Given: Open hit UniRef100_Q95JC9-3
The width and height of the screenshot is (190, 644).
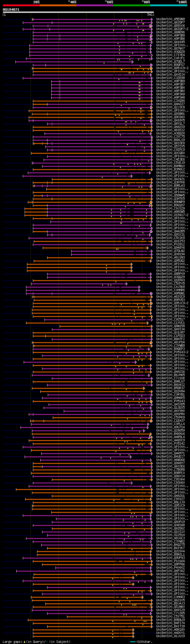Looking at the screenshot, I should click(172, 68).
